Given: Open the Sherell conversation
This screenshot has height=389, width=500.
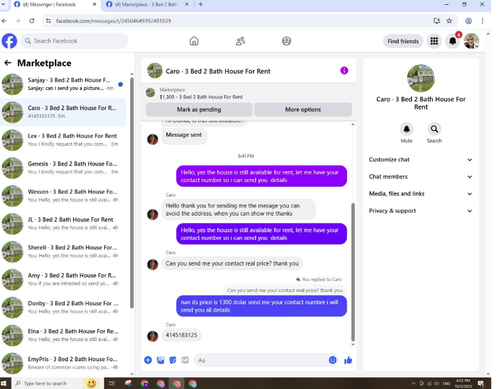Looking at the screenshot, I should point(63,252).
